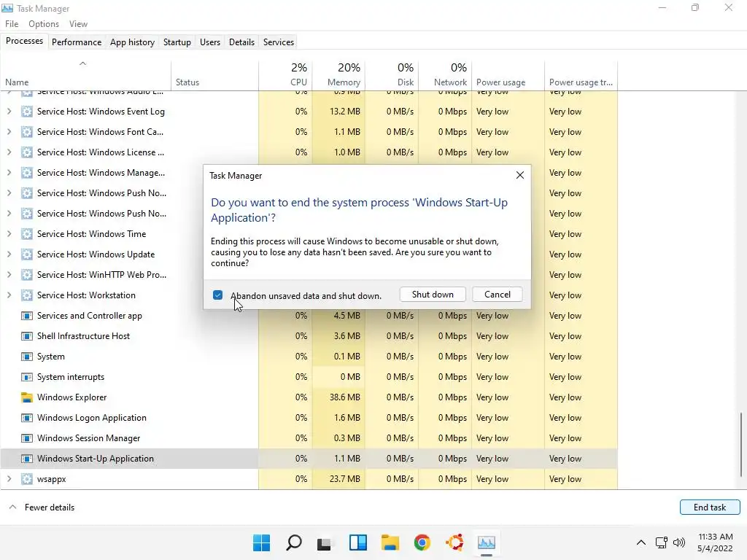Click the Windows Update service gear icon
The height and width of the screenshot is (560, 747).
tap(27, 254)
